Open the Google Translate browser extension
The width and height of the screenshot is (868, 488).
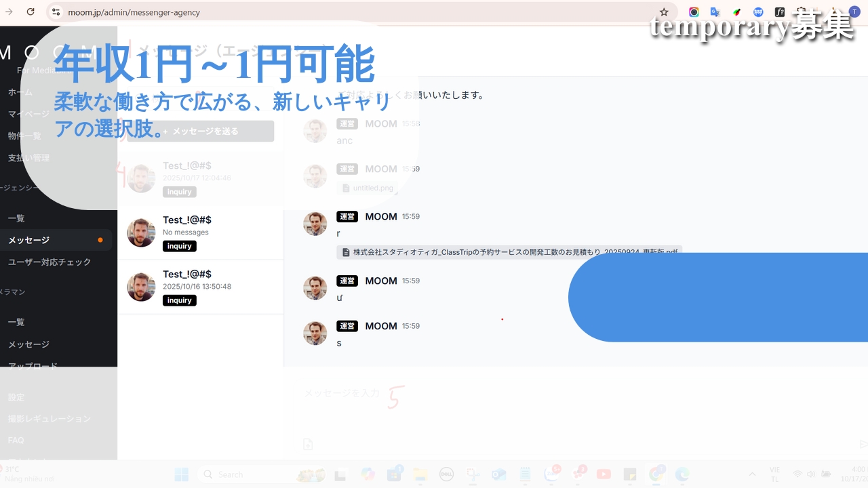click(x=715, y=12)
